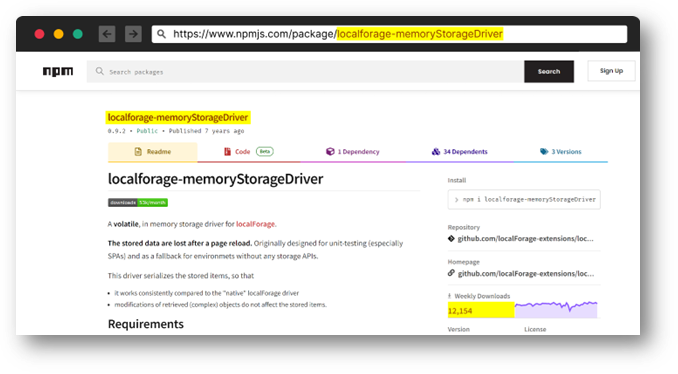Click the search icon in package search

(x=99, y=71)
